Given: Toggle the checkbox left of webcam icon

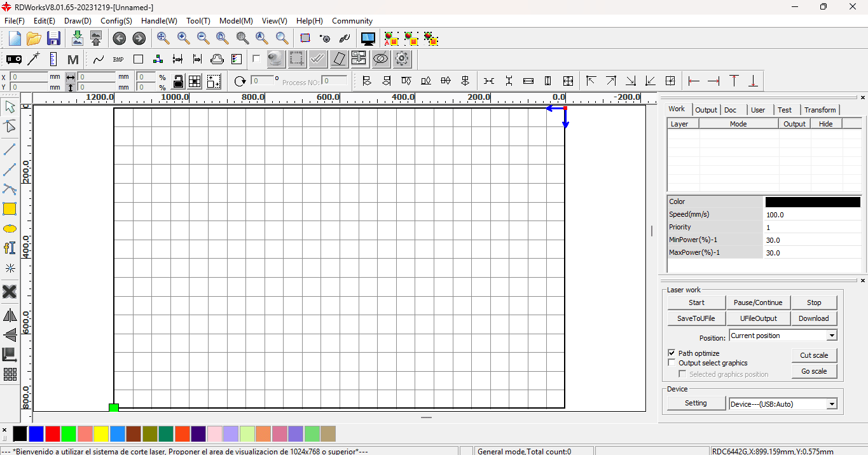Looking at the screenshot, I should click(x=256, y=58).
